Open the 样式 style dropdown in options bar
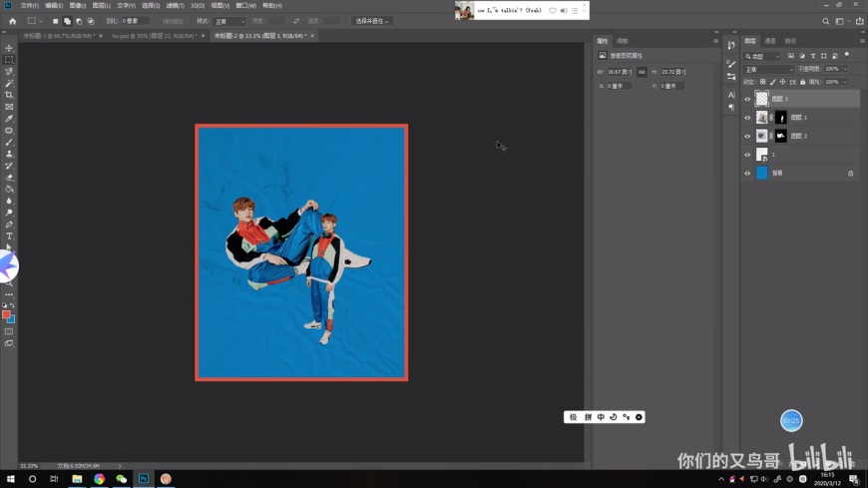868x488 pixels. (229, 21)
